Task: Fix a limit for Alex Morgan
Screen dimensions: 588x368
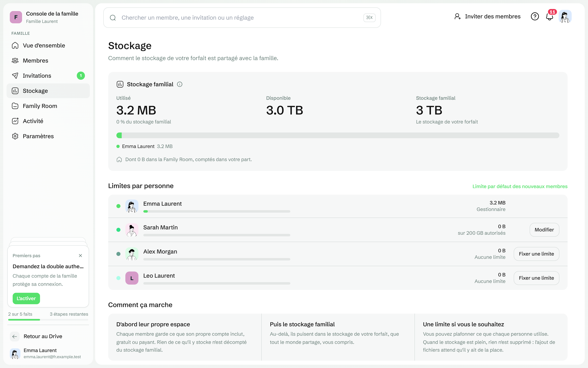Action: pyautogui.click(x=536, y=254)
